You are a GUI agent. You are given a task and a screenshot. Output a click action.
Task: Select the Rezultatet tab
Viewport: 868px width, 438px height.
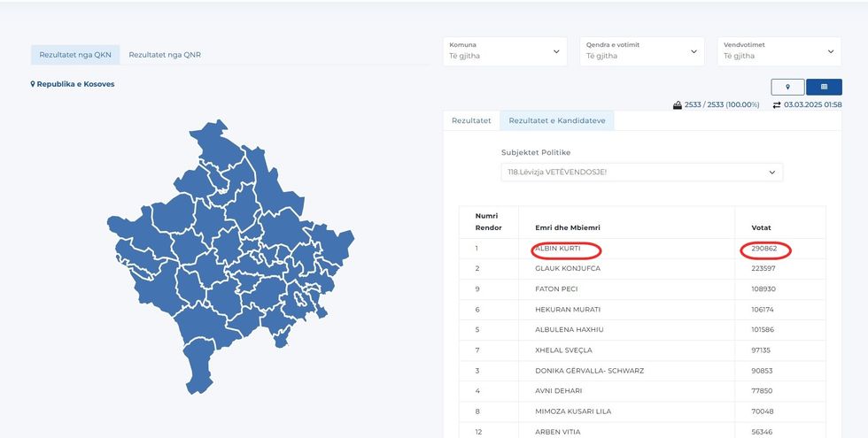tap(471, 120)
